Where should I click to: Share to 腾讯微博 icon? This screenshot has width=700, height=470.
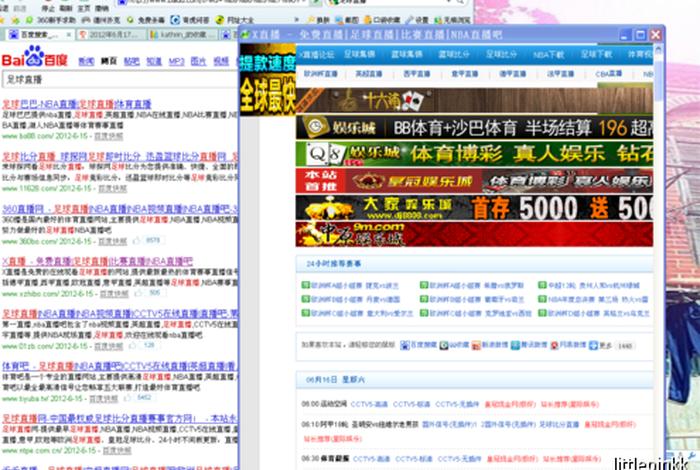[515, 345]
